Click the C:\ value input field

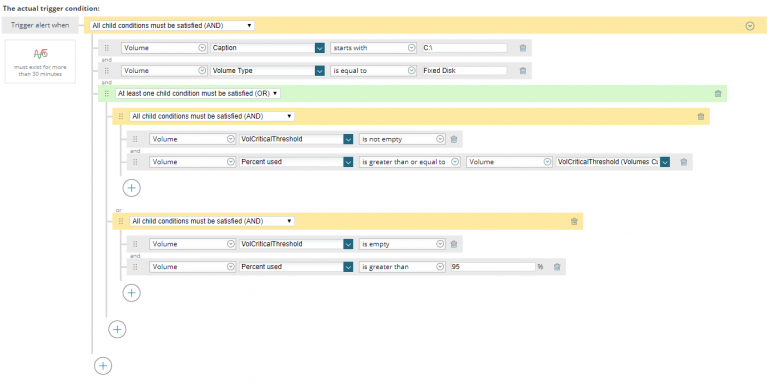pyautogui.click(x=464, y=48)
